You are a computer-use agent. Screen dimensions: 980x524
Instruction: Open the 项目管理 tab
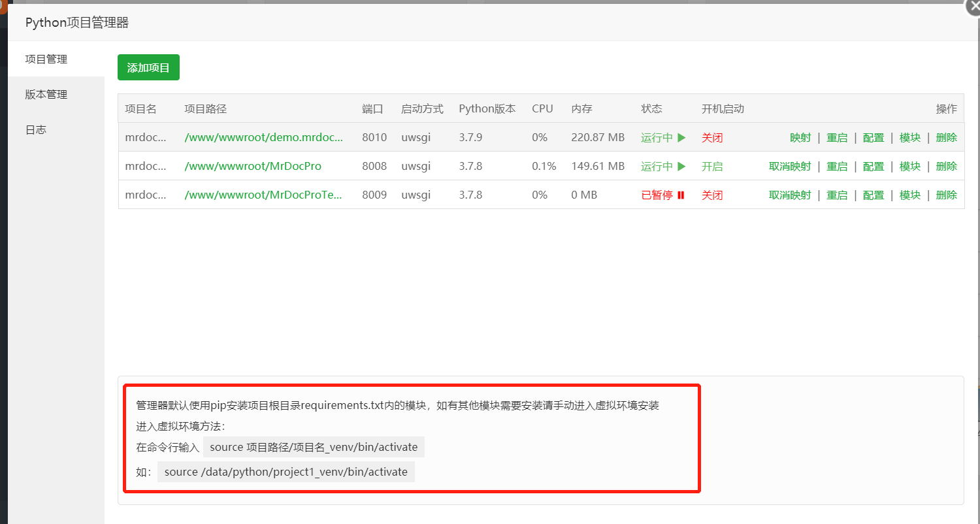(x=46, y=59)
